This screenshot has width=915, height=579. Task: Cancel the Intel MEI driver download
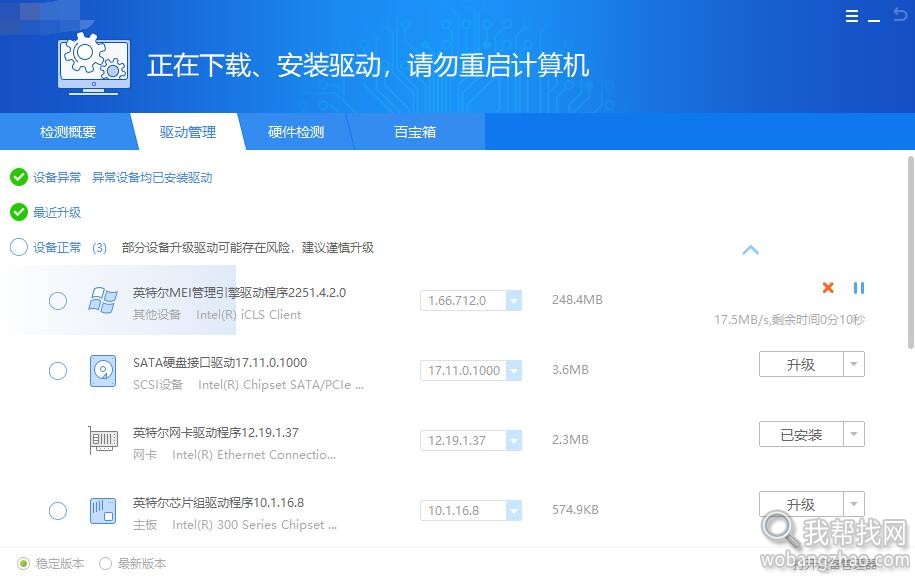pyautogui.click(x=827, y=287)
